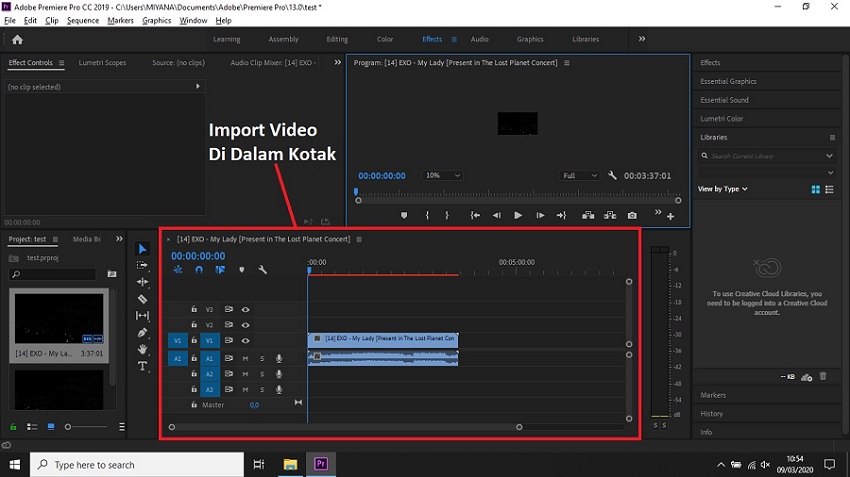Add marker in Program monitor
Image resolution: width=850 pixels, height=477 pixels.
click(x=404, y=215)
